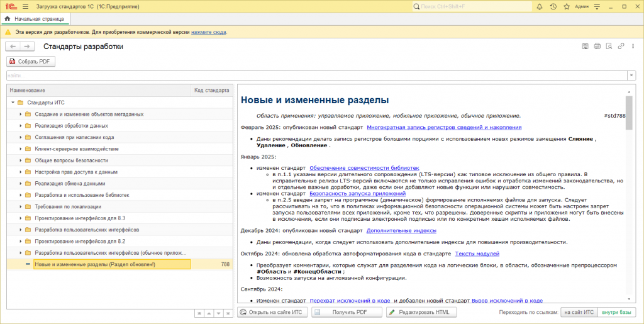Image resolution: width=644 pixels, height=324 pixels.
Task: Open Админ user menu
Action: [x=582, y=6]
